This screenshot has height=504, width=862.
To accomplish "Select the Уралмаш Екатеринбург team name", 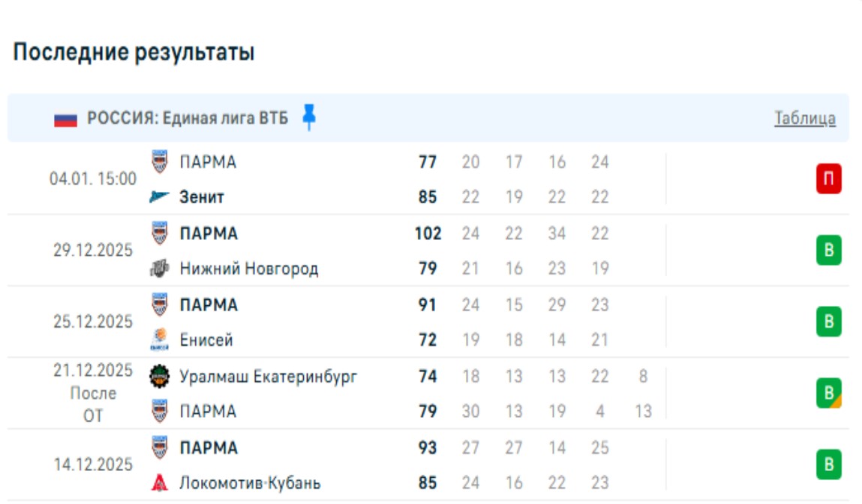I will pyautogui.click(x=268, y=376).
